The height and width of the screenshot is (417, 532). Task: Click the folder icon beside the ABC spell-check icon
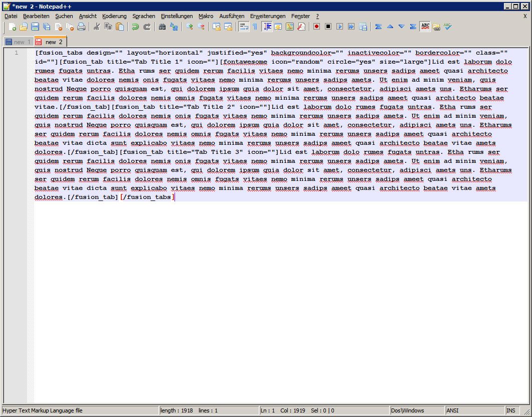[437, 27]
